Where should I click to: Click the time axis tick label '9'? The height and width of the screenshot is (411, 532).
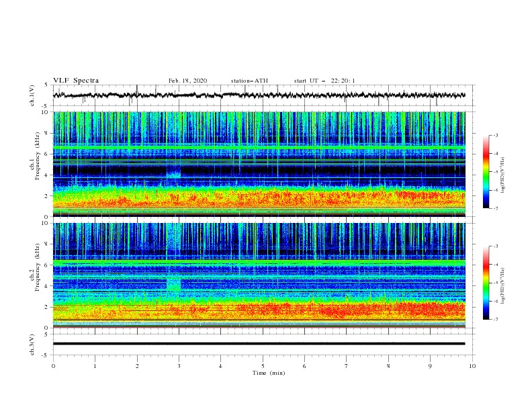click(x=430, y=366)
